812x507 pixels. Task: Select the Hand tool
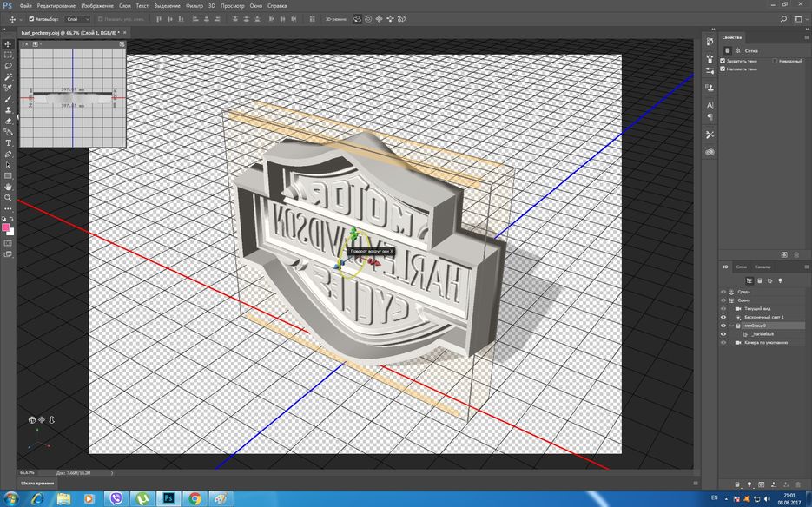tap(8, 187)
